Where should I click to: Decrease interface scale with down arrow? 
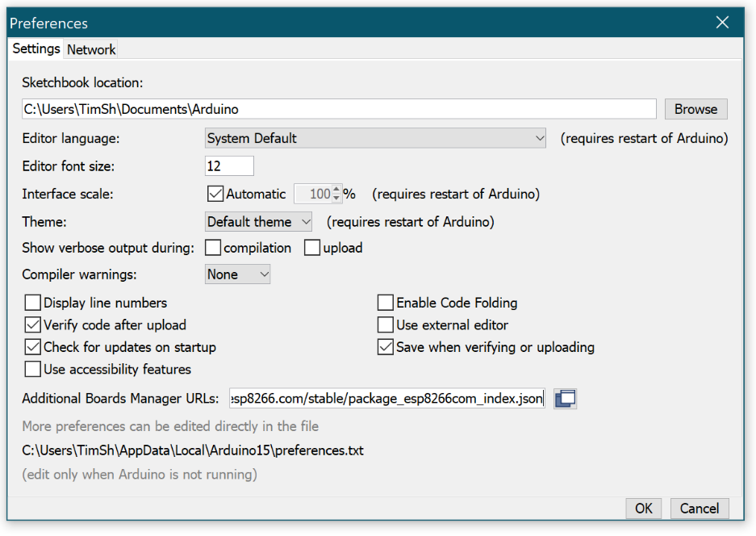point(336,199)
